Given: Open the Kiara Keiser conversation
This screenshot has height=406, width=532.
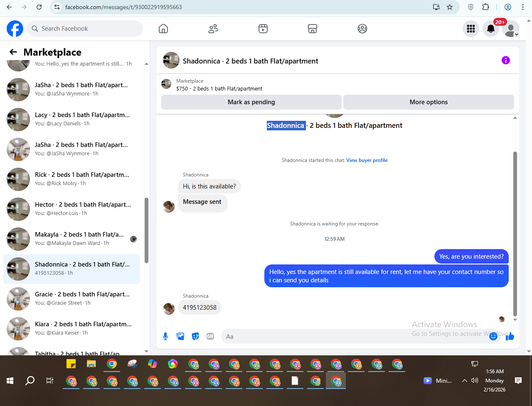Looking at the screenshot, I should coord(72,329).
